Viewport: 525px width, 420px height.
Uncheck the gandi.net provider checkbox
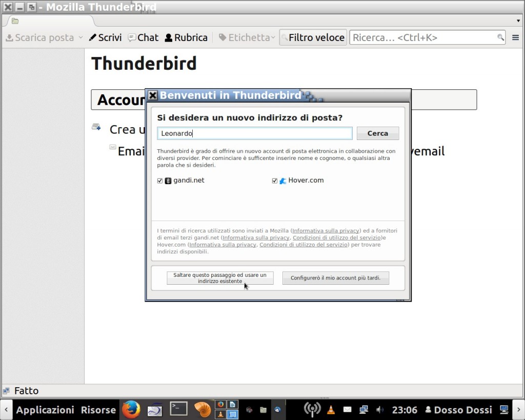pos(160,181)
